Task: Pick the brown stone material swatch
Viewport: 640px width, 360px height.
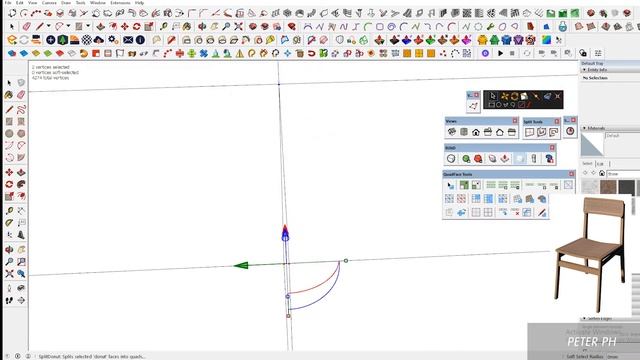Action: coord(608,187)
